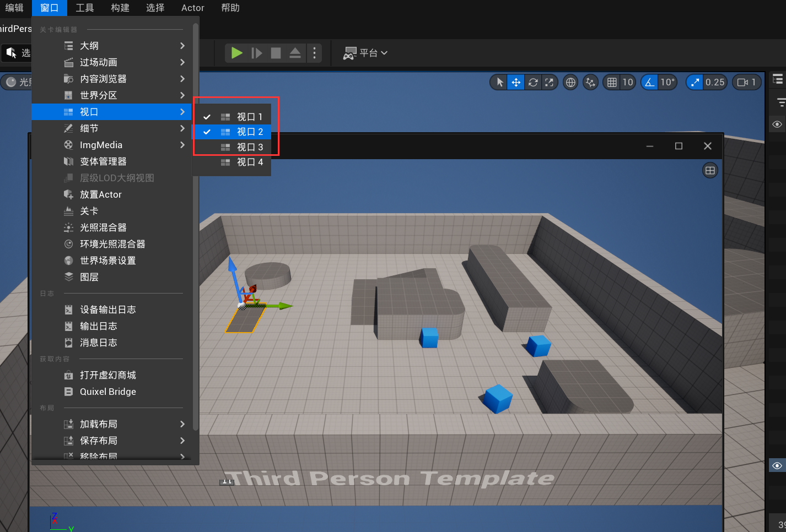786x532 pixels.
Task: Click 打开虚幻商城
Action: [x=112, y=375]
